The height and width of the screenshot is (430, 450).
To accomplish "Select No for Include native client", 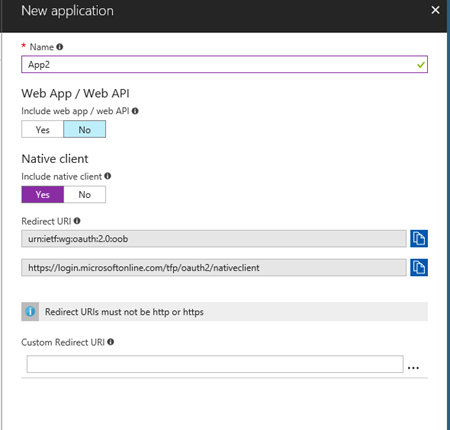I will [85, 194].
